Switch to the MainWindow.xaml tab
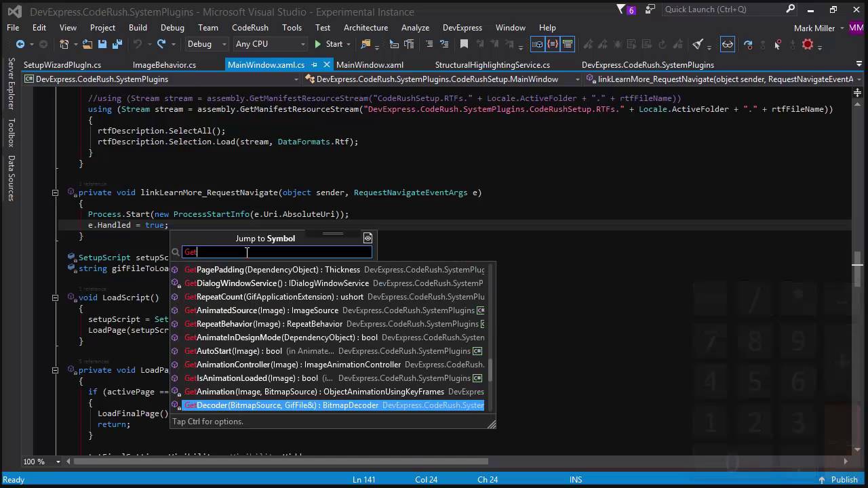 click(x=370, y=65)
